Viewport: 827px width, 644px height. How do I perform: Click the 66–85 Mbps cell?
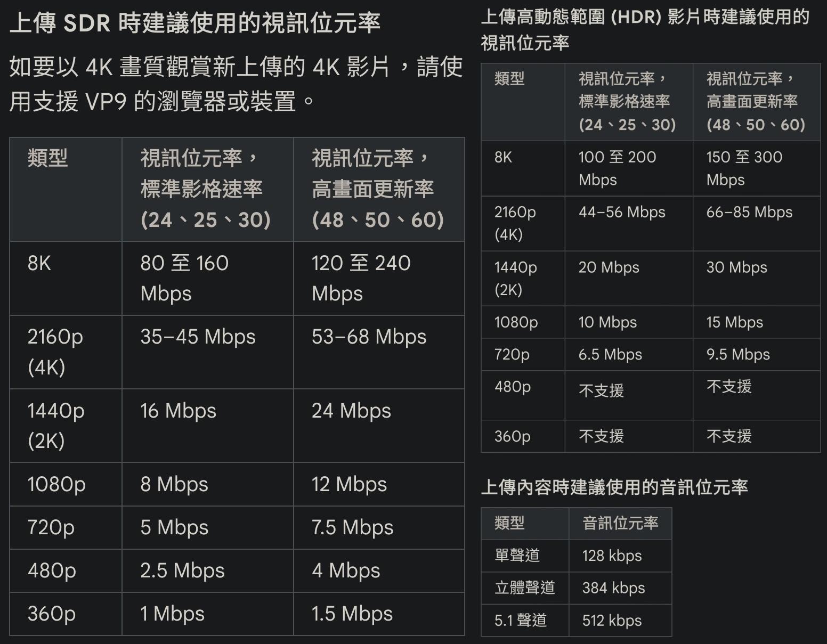[x=749, y=213]
